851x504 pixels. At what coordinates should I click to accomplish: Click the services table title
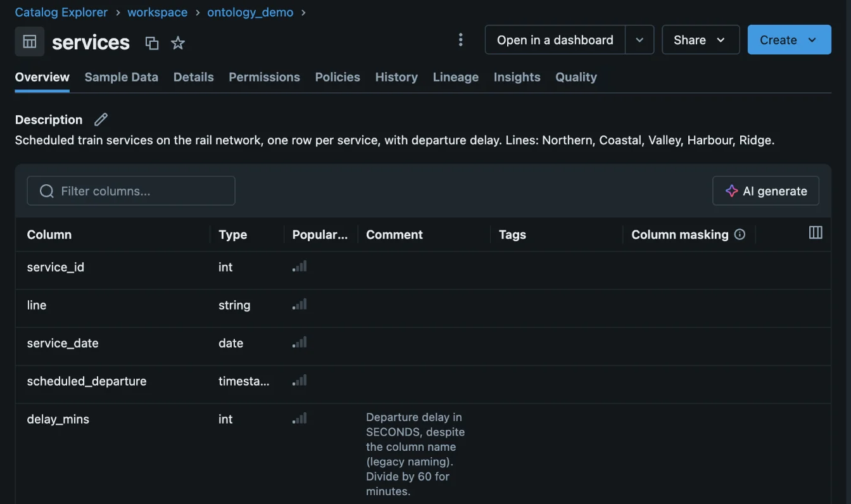point(91,42)
